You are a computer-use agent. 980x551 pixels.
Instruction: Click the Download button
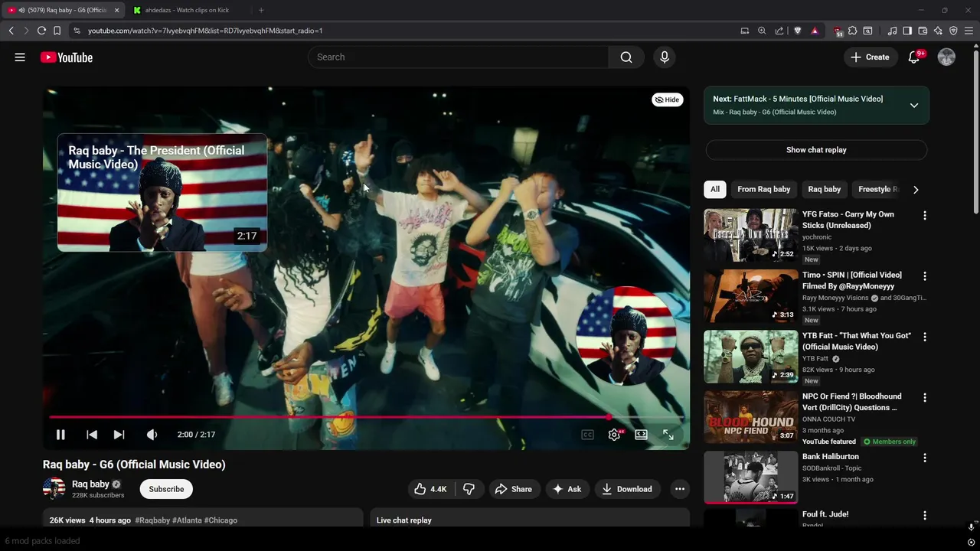pyautogui.click(x=626, y=489)
